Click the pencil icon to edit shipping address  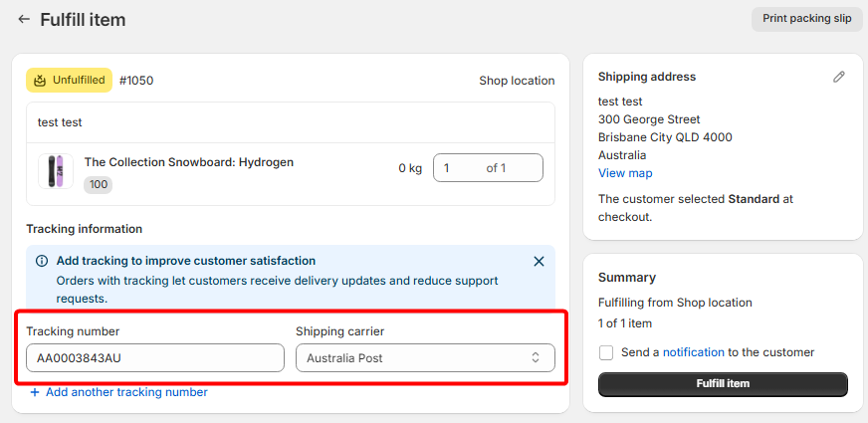839,77
